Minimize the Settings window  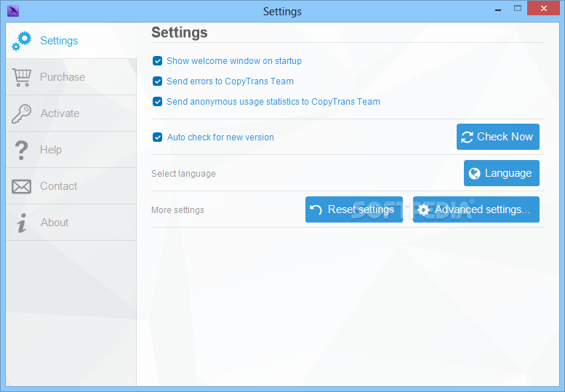[x=498, y=9]
